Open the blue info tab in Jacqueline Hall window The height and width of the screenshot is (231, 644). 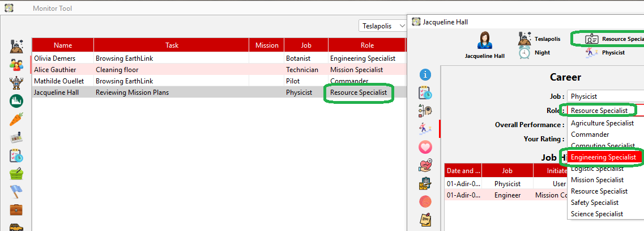click(x=425, y=74)
